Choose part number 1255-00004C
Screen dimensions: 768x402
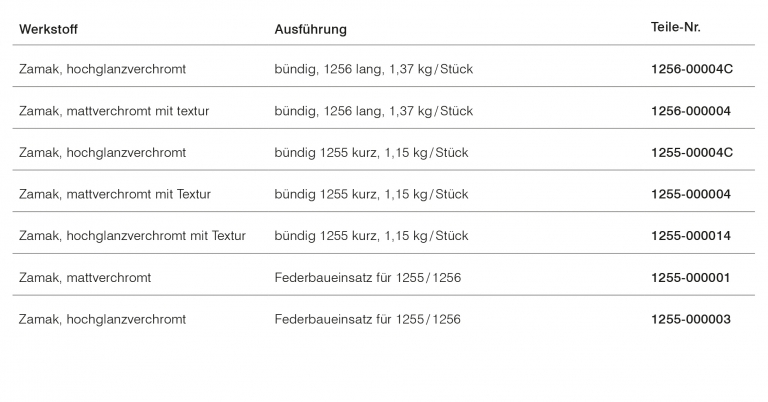(x=691, y=153)
